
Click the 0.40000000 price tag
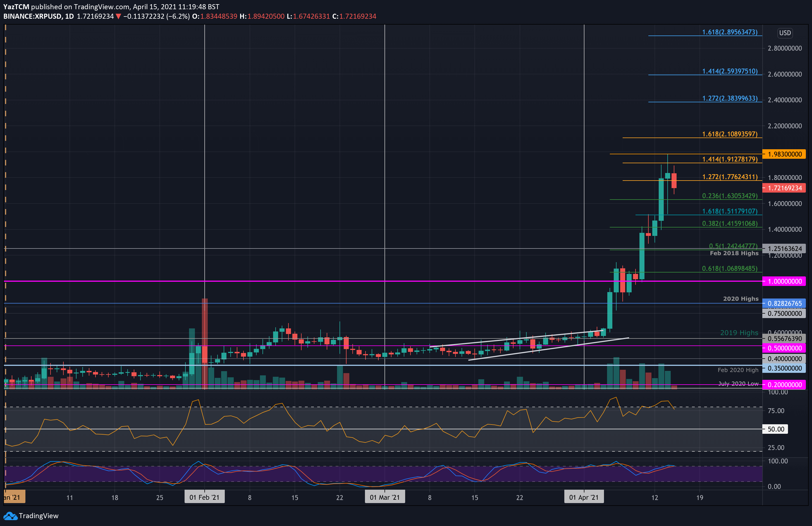click(x=784, y=359)
